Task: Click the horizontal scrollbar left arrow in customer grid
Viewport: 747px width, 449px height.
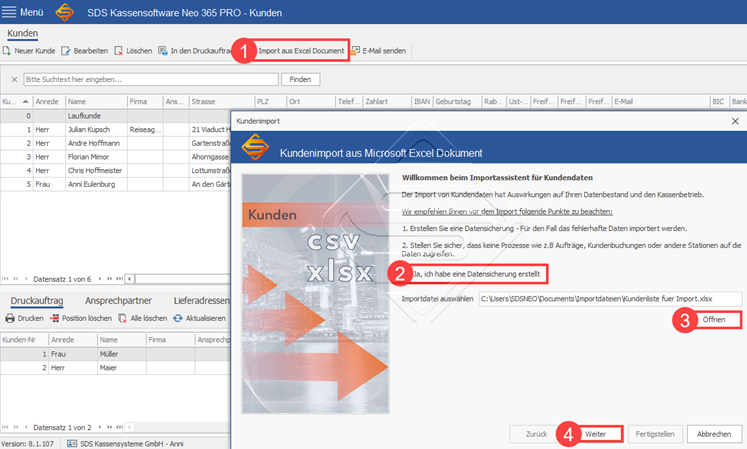Action: [130, 279]
